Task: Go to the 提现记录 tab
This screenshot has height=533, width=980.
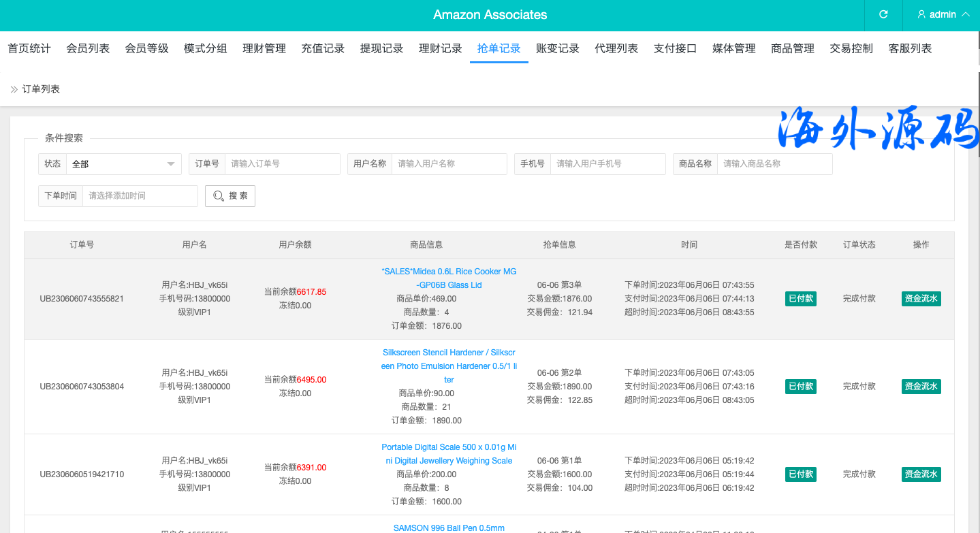Action: [x=381, y=48]
